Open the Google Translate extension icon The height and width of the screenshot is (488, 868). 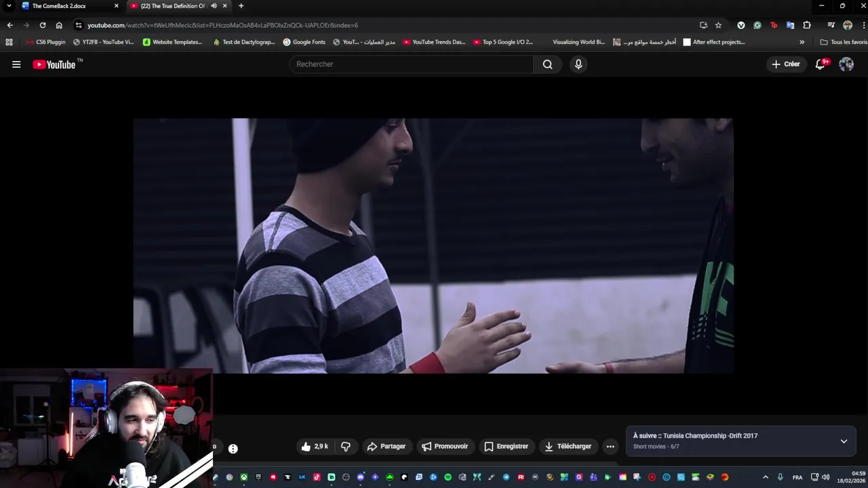[790, 25]
